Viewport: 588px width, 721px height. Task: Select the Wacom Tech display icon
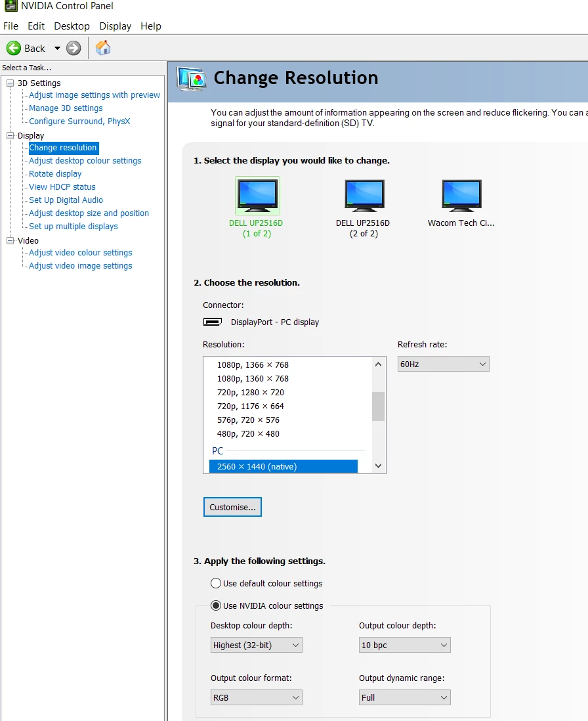click(462, 196)
